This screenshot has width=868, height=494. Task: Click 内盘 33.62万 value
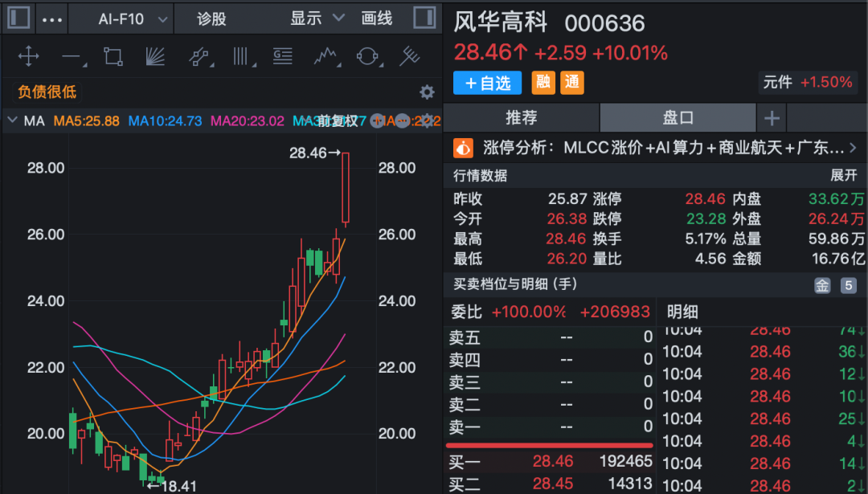pos(836,198)
